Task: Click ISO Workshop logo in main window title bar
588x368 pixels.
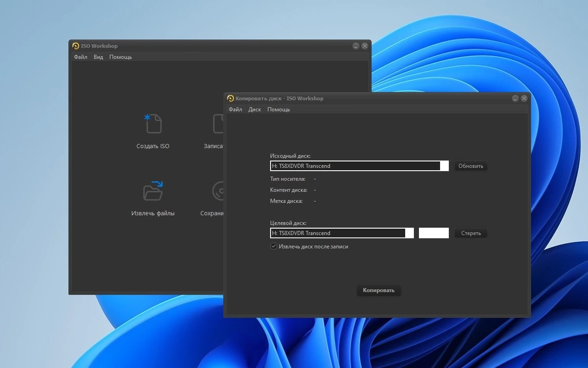Action: pos(75,46)
